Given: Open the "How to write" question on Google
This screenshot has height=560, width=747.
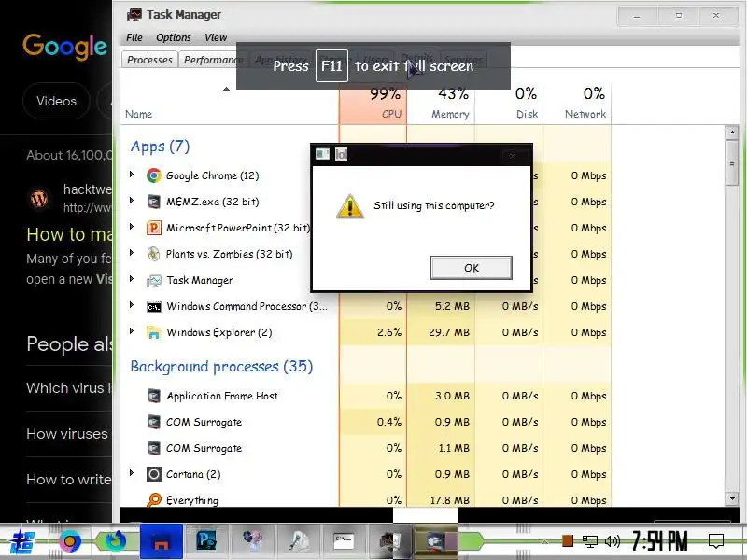Looking at the screenshot, I should 69,479.
